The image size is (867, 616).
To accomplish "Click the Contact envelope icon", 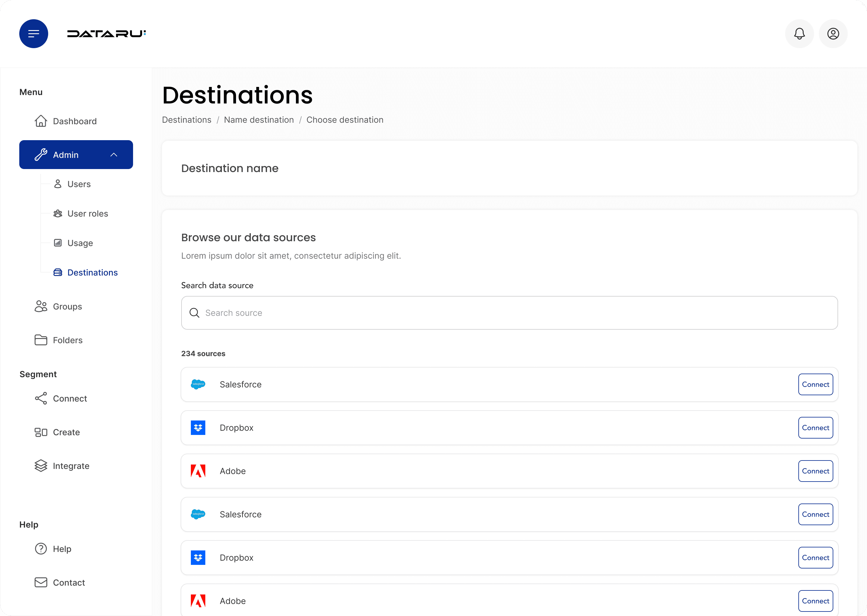I will coord(41,582).
